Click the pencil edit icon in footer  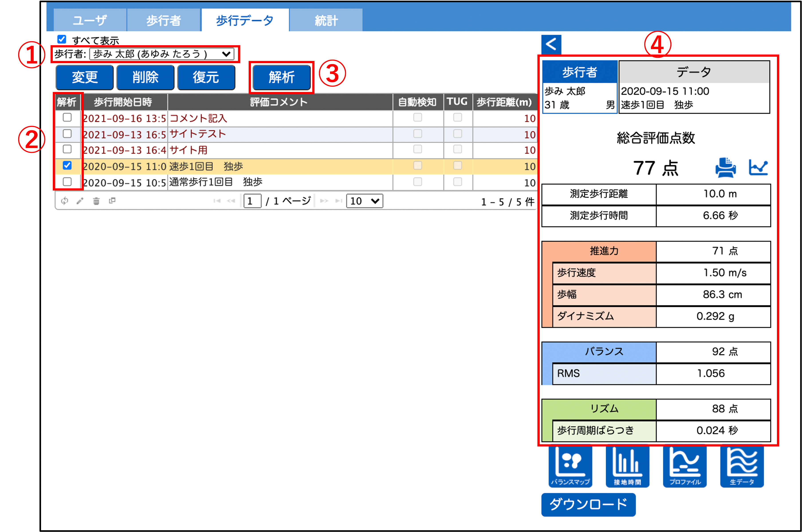tap(80, 201)
